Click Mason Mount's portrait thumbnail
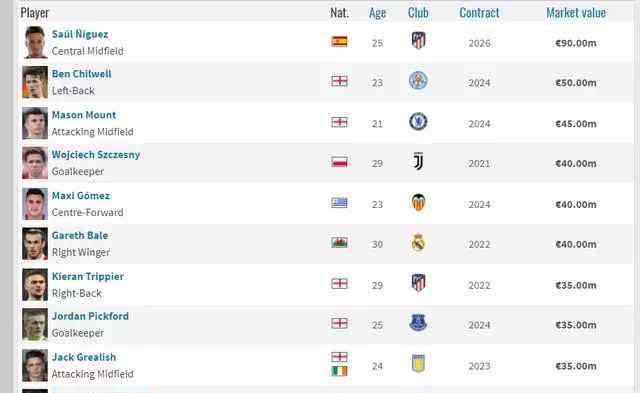This screenshot has height=393, width=640. (x=35, y=123)
